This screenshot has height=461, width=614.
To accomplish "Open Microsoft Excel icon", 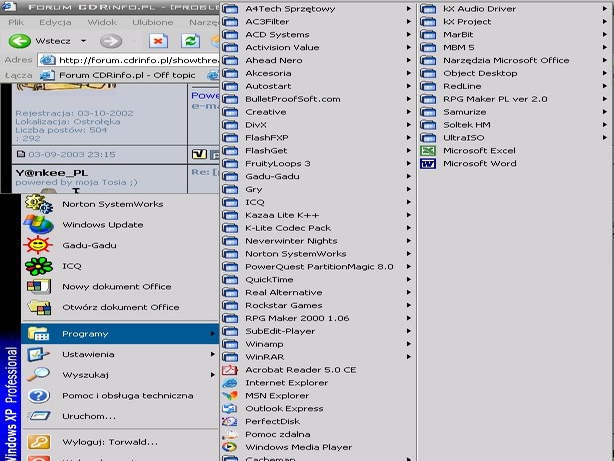I will [428, 150].
